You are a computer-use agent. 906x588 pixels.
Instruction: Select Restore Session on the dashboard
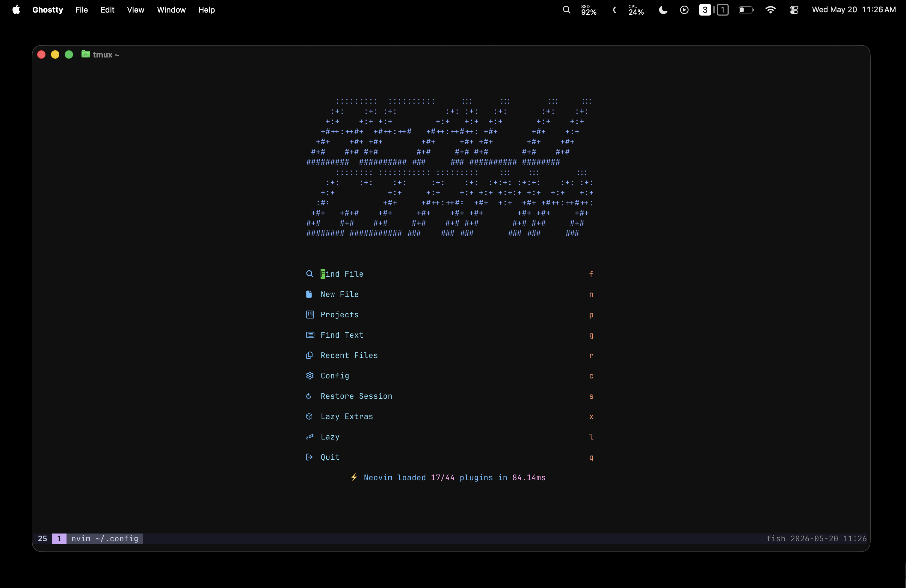(450, 396)
